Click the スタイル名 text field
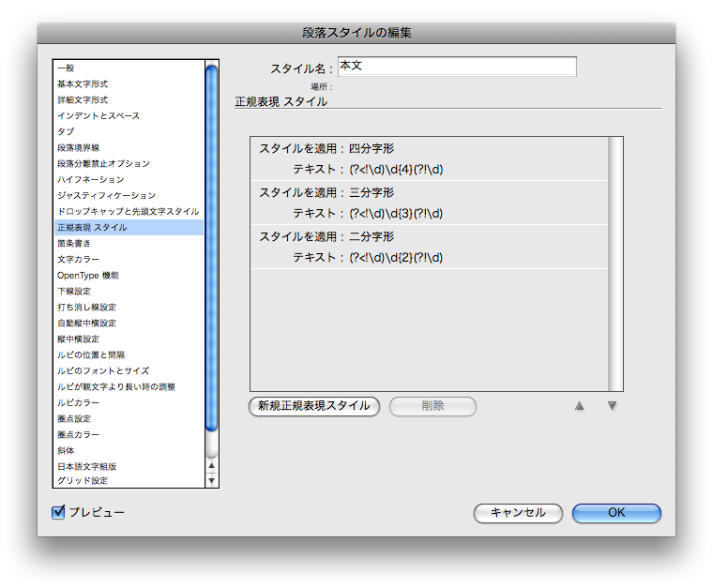The width and height of the screenshot is (713, 588). click(x=457, y=67)
